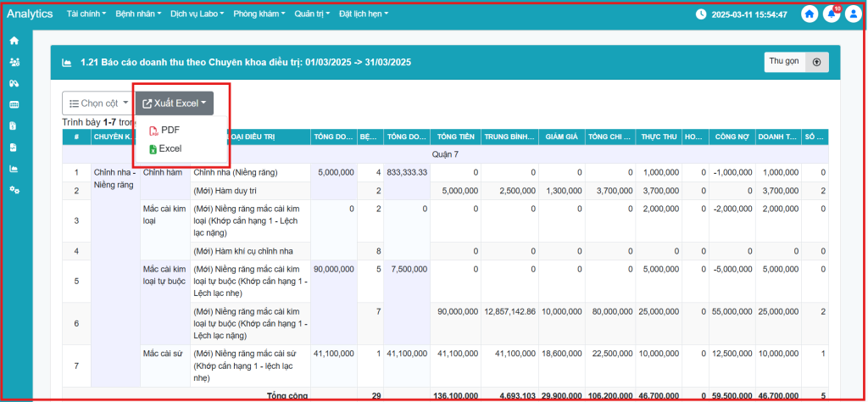Viewport: 868px width, 402px height.
Task: Click the Analytics brand link
Action: tap(30, 14)
